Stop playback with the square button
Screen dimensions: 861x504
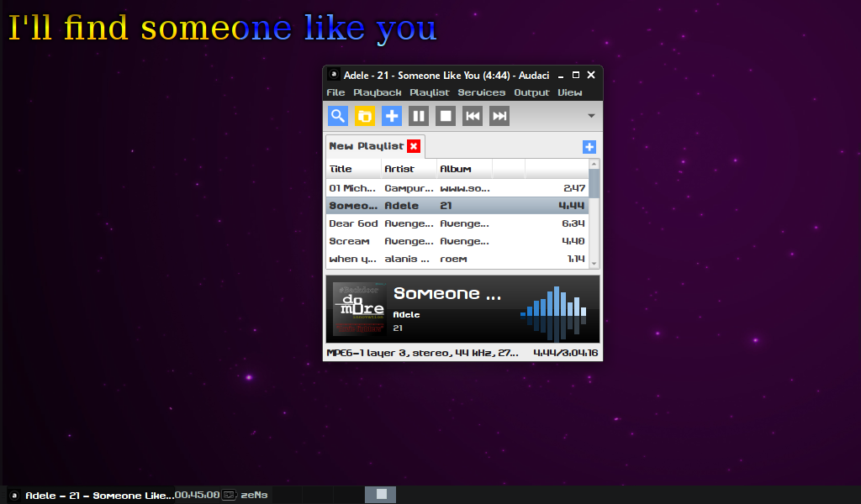click(446, 116)
